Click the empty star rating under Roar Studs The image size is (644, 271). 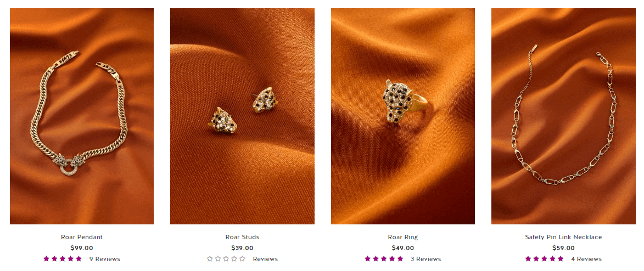click(x=226, y=259)
